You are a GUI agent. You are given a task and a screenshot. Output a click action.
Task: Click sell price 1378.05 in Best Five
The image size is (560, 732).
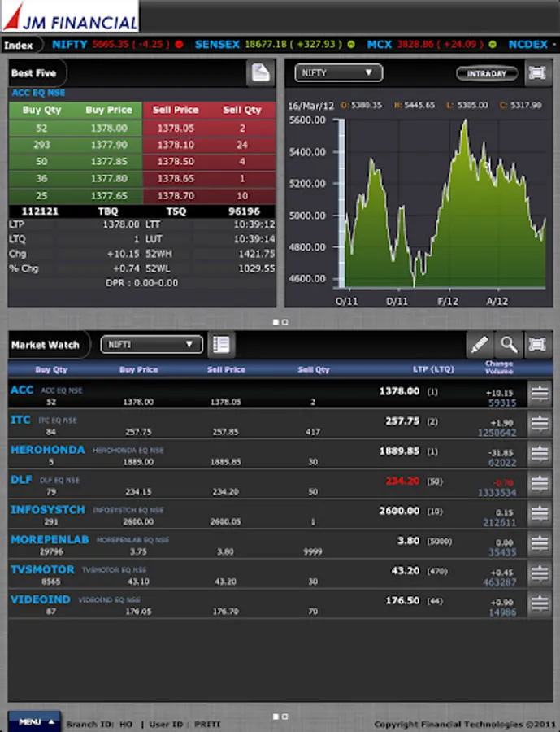click(176, 128)
